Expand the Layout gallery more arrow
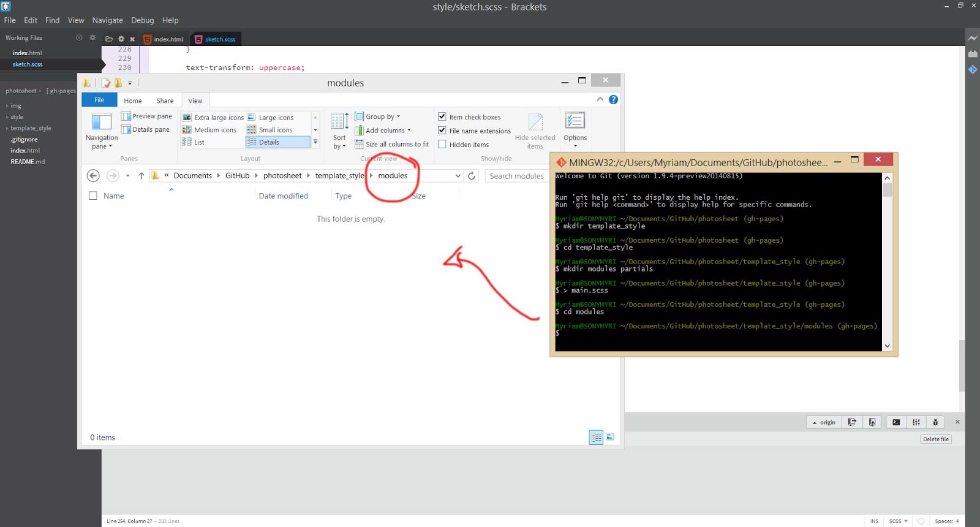The image size is (980, 527). [315, 142]
